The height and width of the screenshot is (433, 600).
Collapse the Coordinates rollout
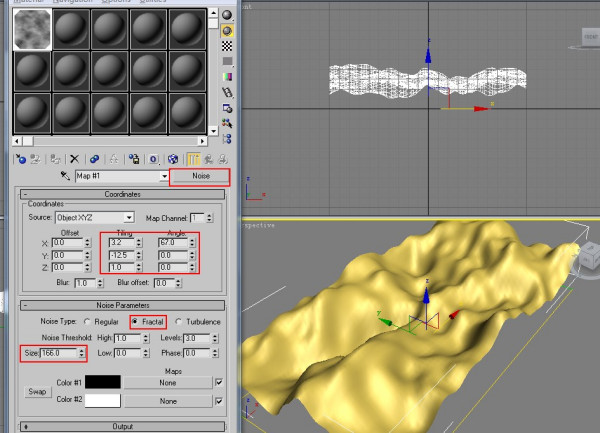tap(122, 194)
